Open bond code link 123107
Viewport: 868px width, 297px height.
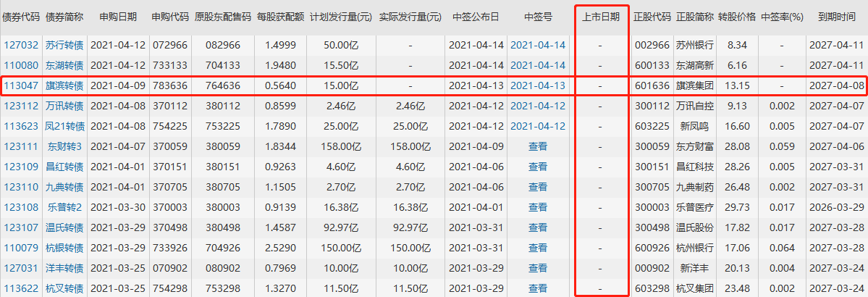tap(21, 227)
